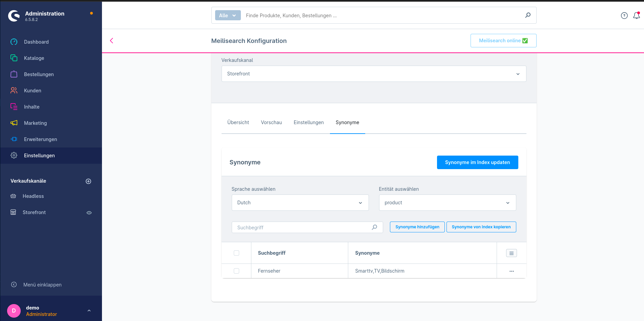Click the Fernseher cell
This screenshot has width=644, height=321.
[299, 271]
